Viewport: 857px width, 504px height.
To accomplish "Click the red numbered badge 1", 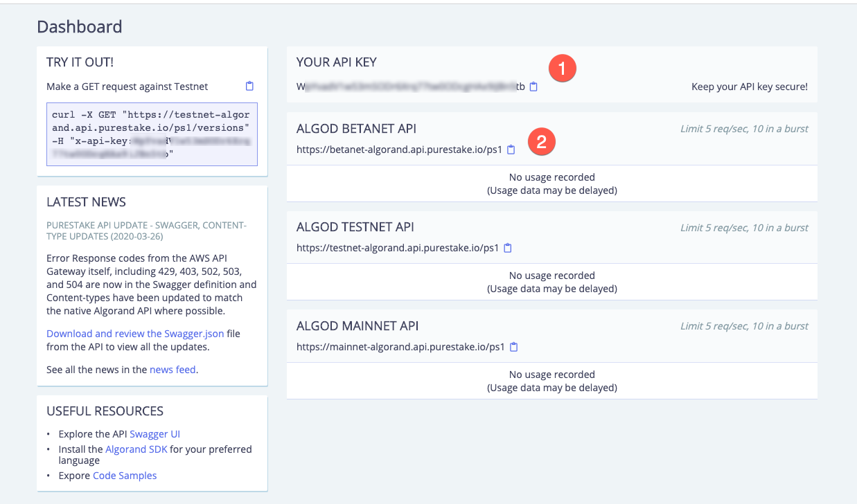I will click(563, 68).
